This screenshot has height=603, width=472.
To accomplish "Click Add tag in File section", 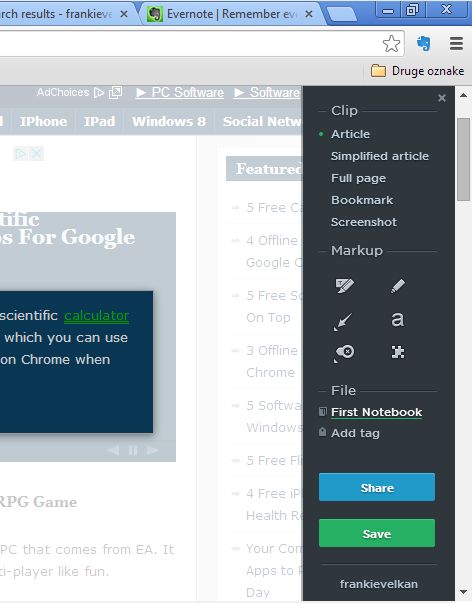I will [x=355, y=433].
